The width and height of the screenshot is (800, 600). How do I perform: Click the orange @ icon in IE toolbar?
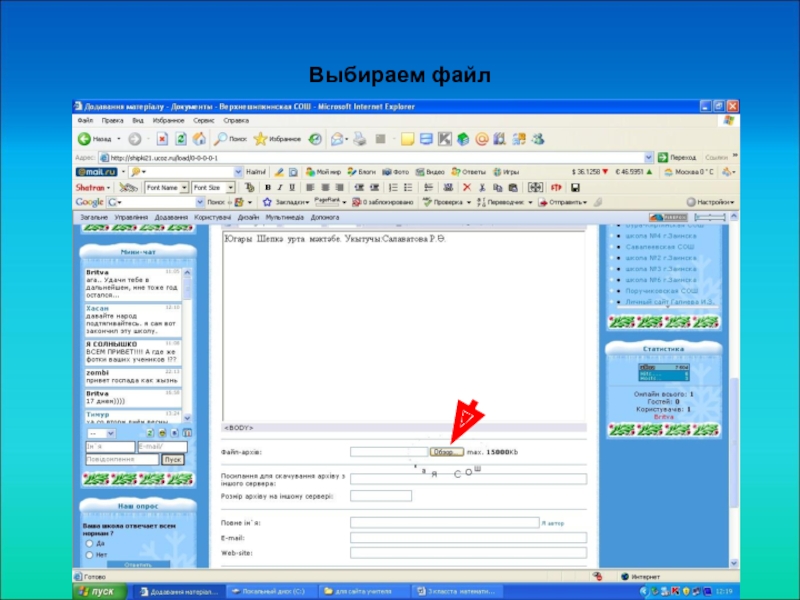pyautogui.click(x=482, y=139)
